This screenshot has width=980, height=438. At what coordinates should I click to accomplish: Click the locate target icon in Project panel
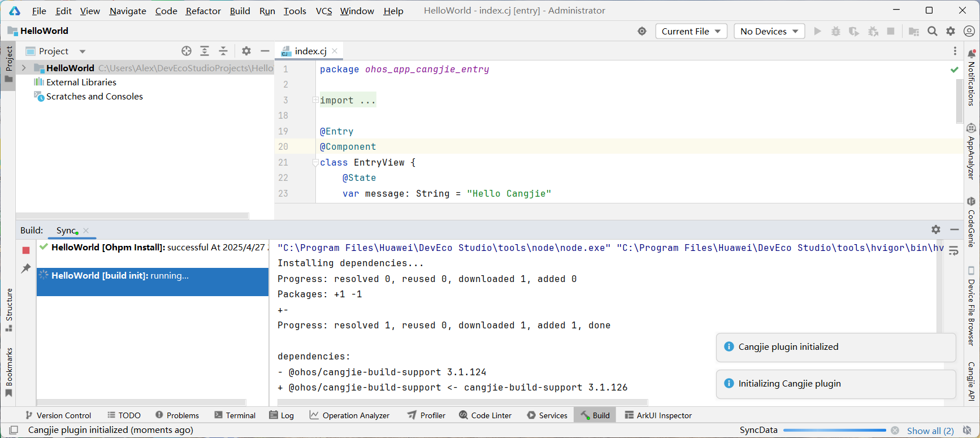[187, 51]
